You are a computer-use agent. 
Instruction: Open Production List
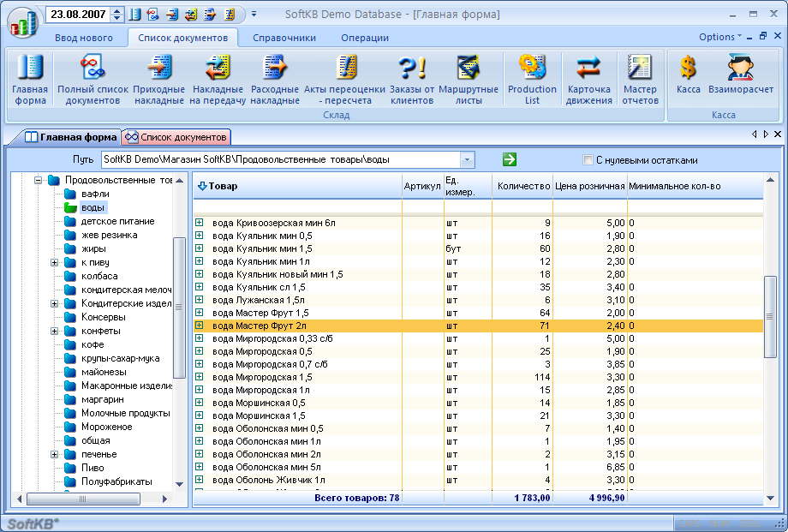pyautogui.click(x=532, y=80)
